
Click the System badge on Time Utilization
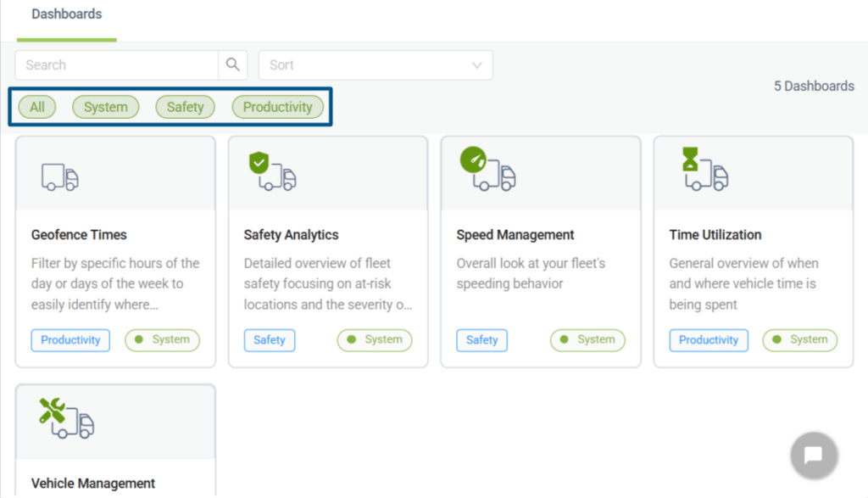(x=799, y=339)
